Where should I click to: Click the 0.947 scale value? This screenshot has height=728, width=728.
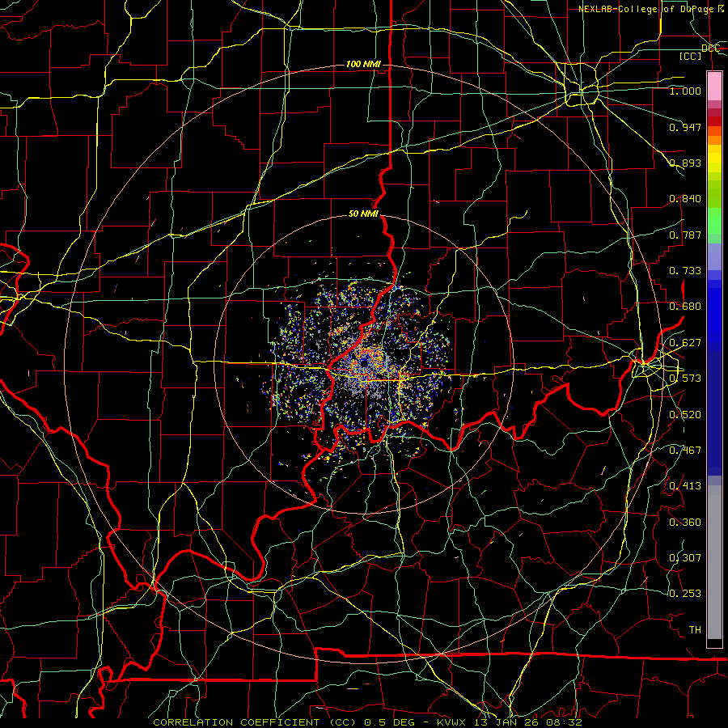coord(685,127)
